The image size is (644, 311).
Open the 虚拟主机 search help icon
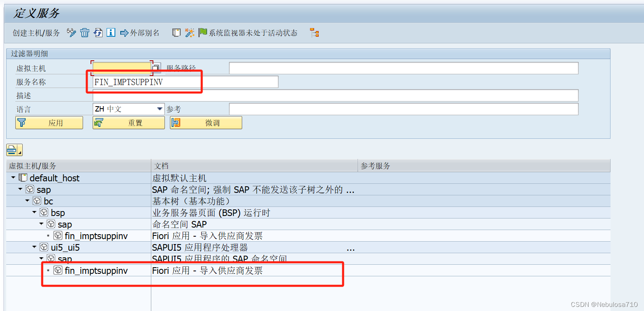coord(156,67)
